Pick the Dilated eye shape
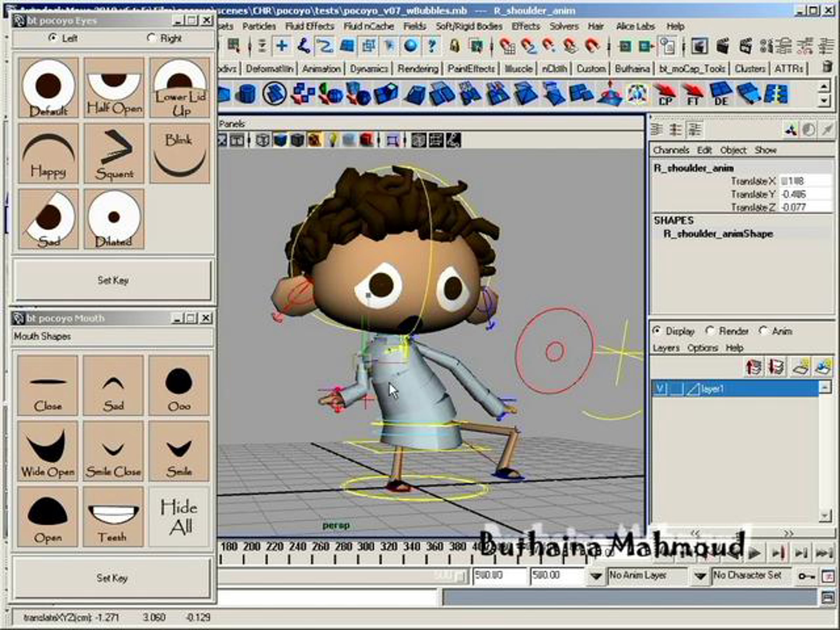The height and width of the screenshot is (630, 840). click(114, 219)
